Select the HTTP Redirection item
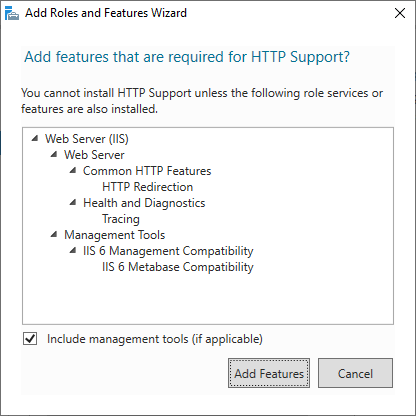The image size is (416, 416). (x=147, y=187)
